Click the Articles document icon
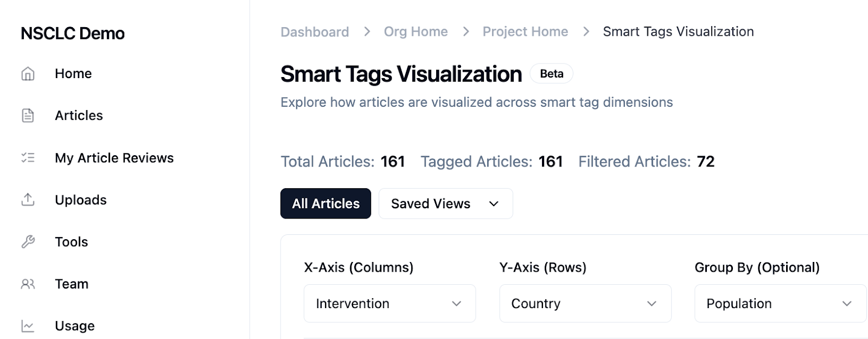868x339 pixels. click(x=28, y=116)
